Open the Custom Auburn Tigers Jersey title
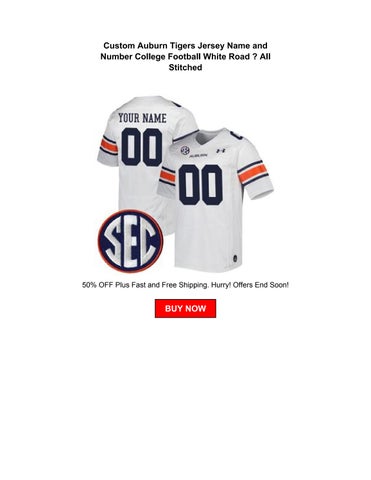The width and height of the screenshot is (371, 480). (185, 56)
